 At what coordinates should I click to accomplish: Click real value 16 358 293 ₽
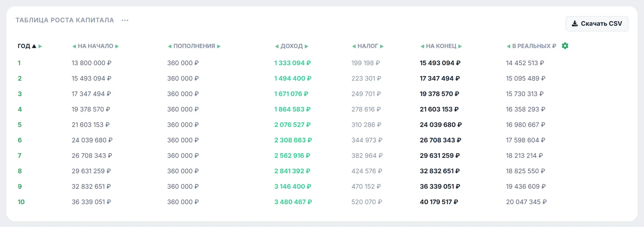(x=526, y=109)
